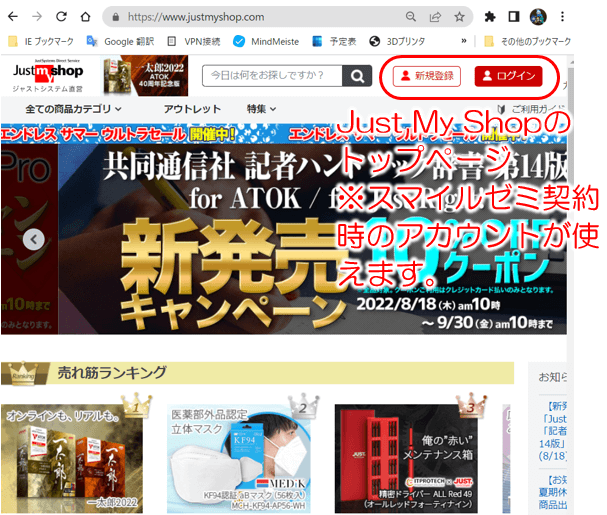Open the extensions puzzle icon
The height and width of the screenshot is (515, 607).
point(490,17)
